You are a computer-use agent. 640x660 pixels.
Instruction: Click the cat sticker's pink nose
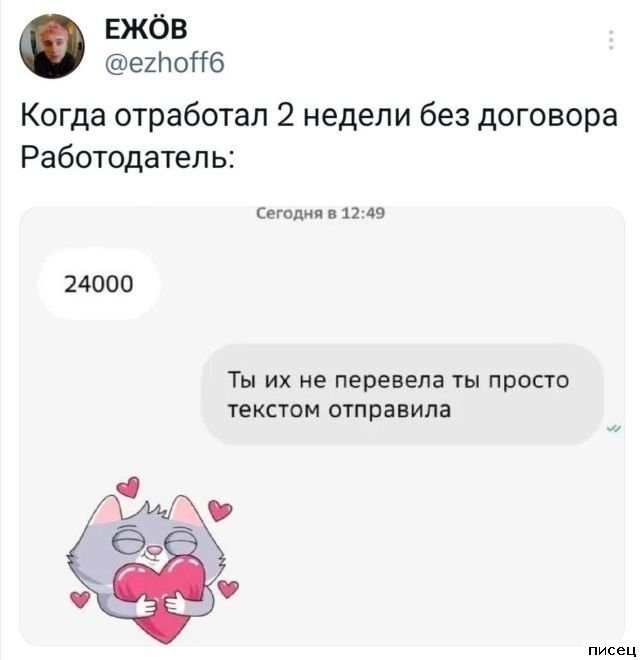[155, 551]
